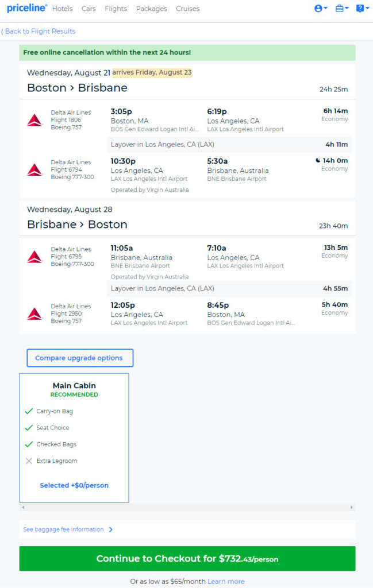Image resolution: width=373 pixels, height=588 pixels.
Task: Click Selected +$0/person link
Action: pyautogui.click(x=74, y=485)
